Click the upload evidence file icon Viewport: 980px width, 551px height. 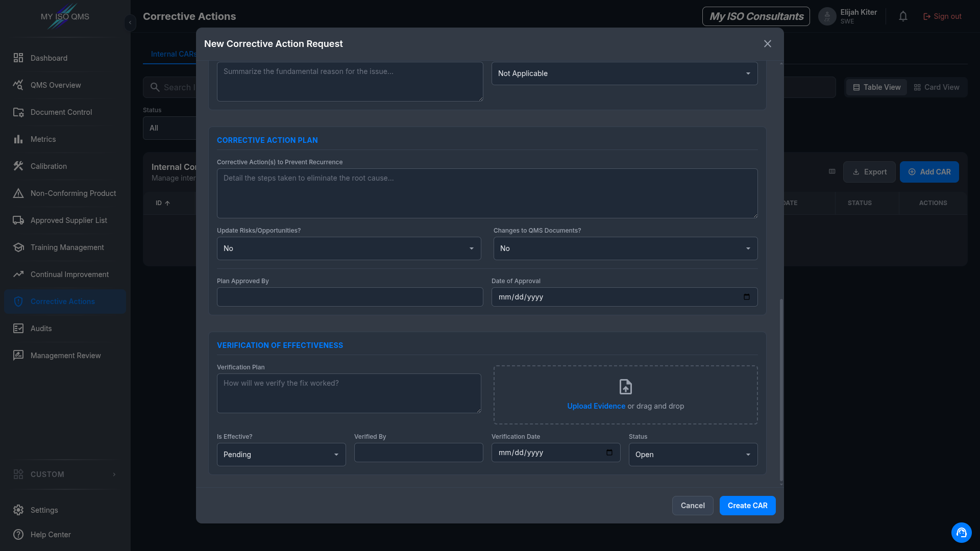click(x=625, y=387)
